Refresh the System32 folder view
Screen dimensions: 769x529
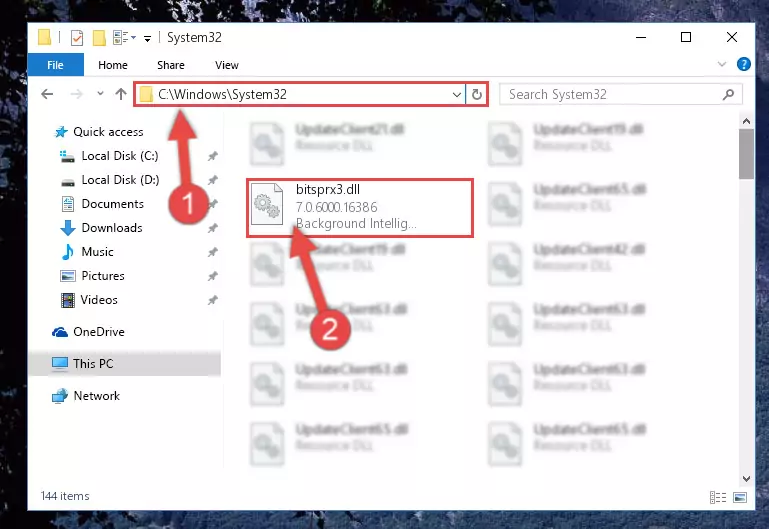click(477, 94)
